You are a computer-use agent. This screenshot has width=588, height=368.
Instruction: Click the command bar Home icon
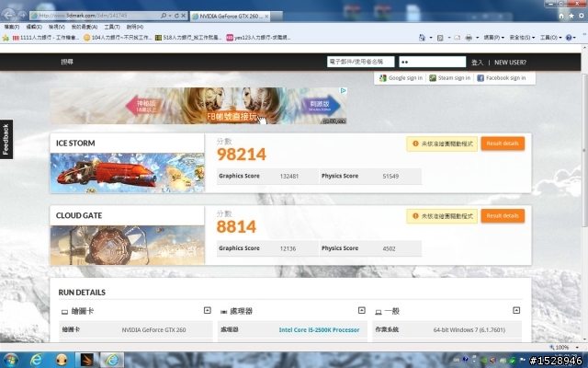pos(423,38)
